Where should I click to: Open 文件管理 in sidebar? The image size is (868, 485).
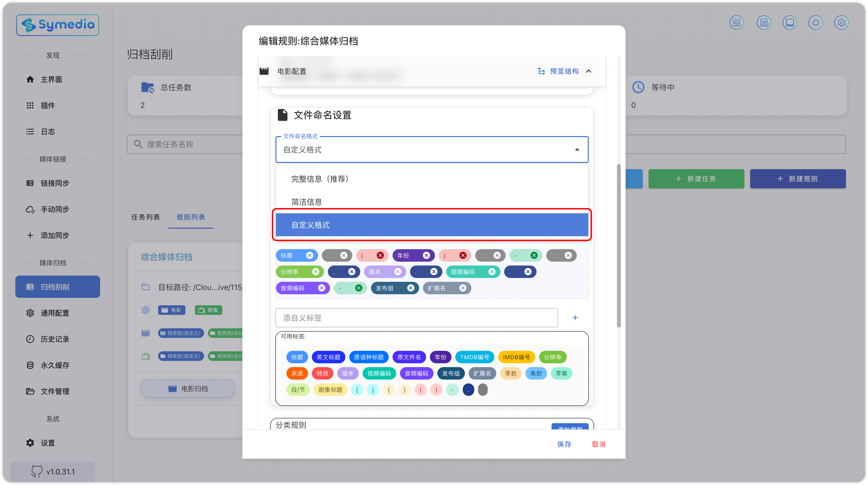coord(58,391)
